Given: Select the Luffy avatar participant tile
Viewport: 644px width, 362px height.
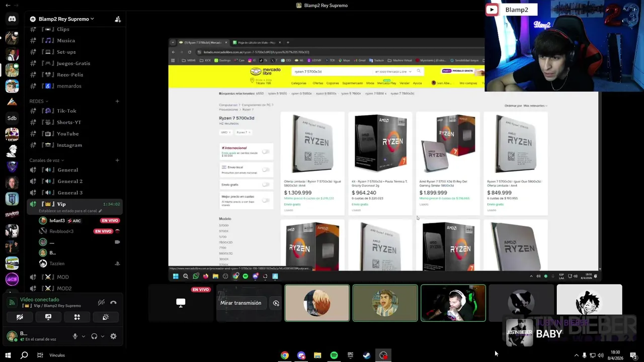Looking at the screenshot, I should 589,303.
